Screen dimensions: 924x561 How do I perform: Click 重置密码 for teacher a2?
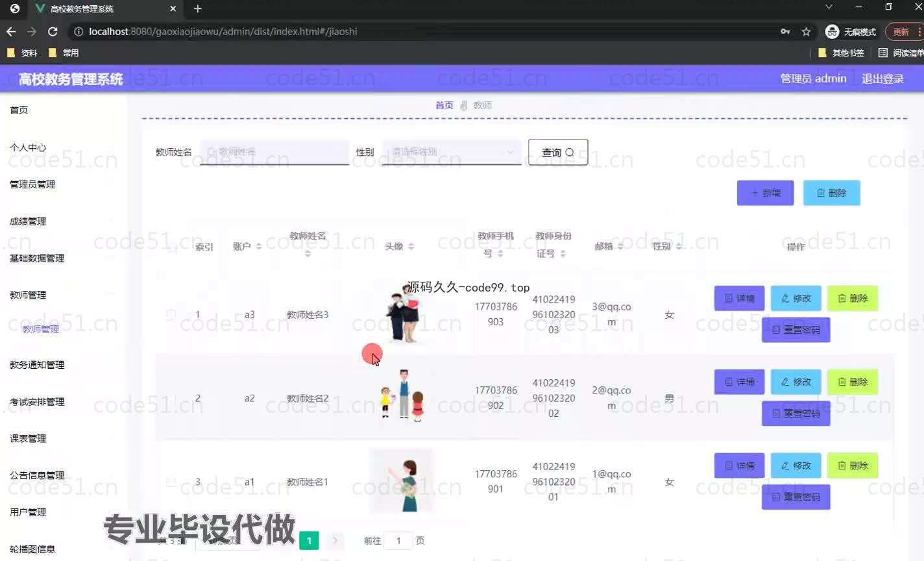(x=796, y=414)
